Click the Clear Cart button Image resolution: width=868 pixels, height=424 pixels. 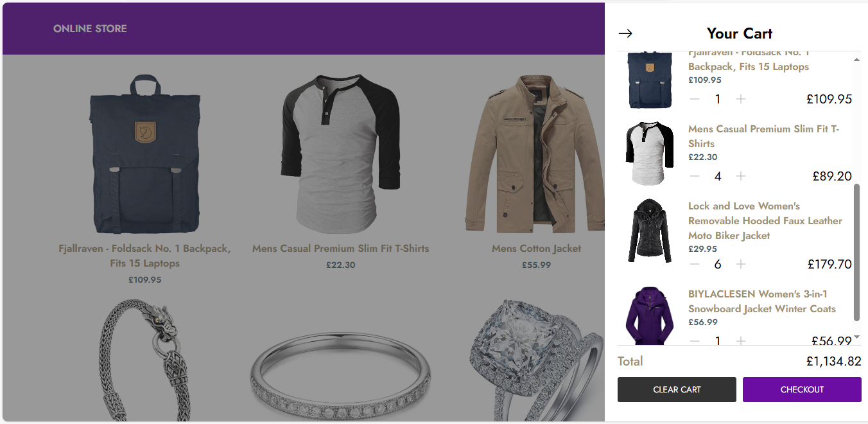tap(677, 389)
